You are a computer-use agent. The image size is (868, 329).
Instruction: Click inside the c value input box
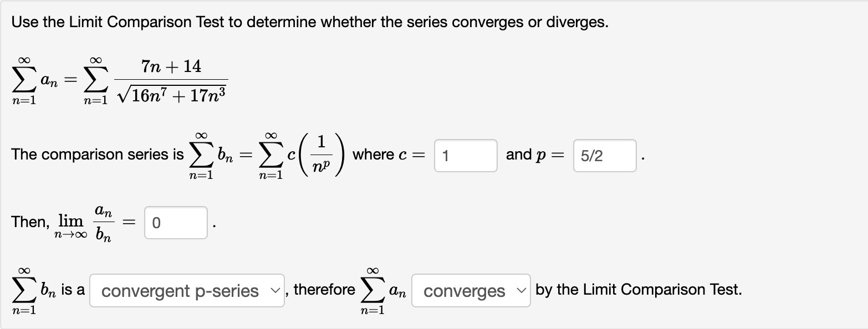click(465, 156)
